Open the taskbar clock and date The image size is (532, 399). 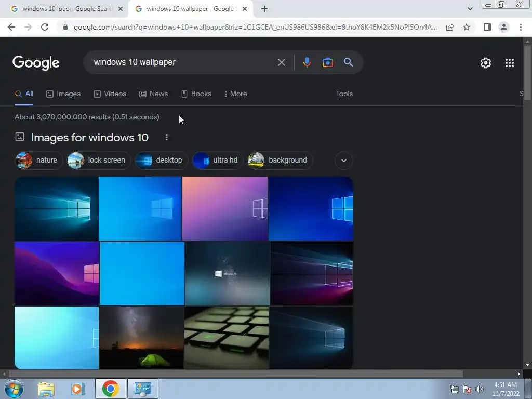506,389
